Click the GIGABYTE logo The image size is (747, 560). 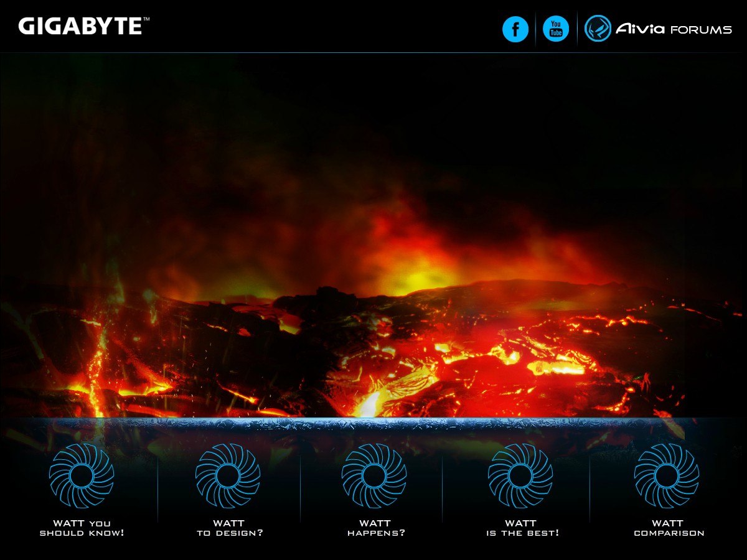pos(84,26)
